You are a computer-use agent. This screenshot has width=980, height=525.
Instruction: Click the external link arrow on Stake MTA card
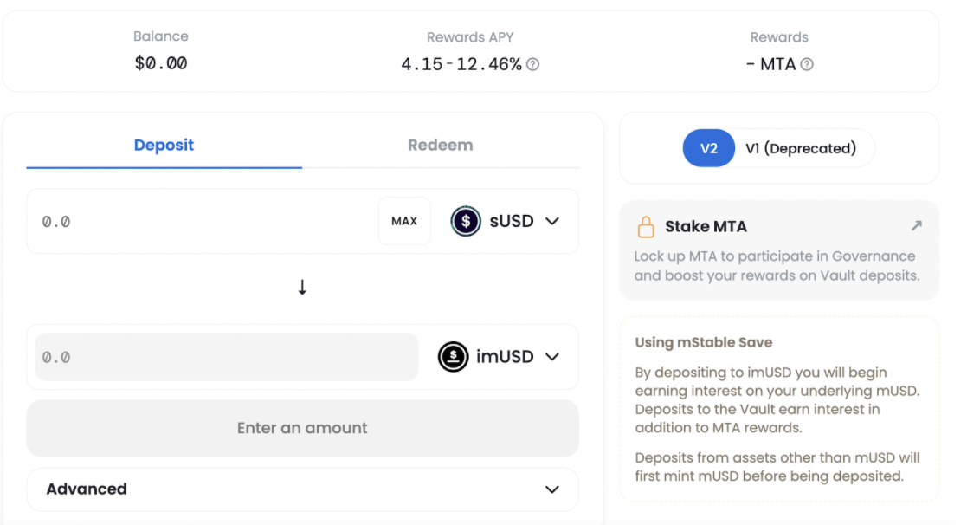[916, 224]
